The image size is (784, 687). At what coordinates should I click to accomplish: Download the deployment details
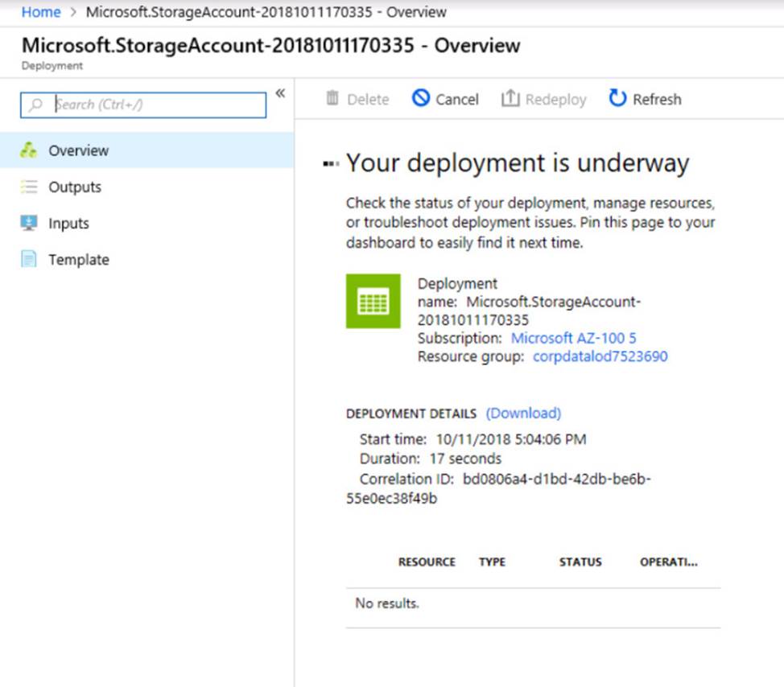pos(523,413)
